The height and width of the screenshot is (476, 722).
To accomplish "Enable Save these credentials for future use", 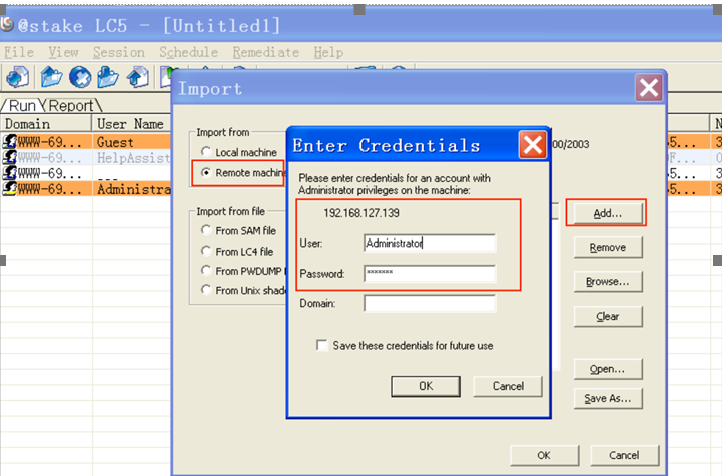I will tap(321, 345).
